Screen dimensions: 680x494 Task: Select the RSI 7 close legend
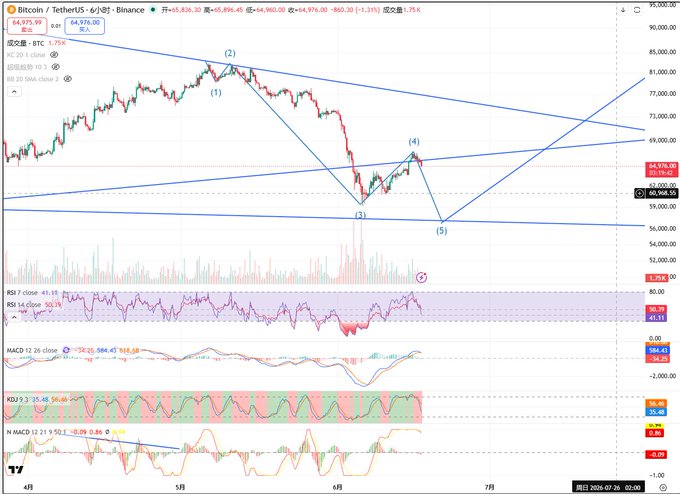coord(22,293)
